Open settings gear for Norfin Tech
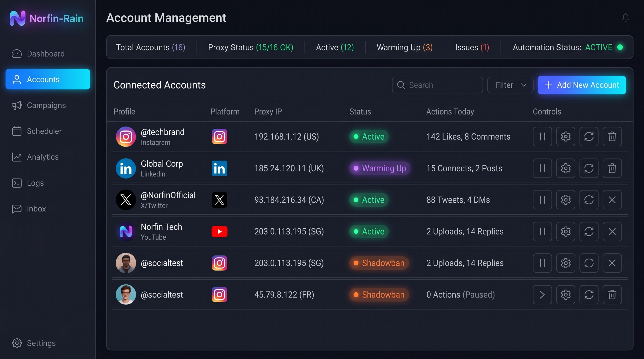Image resolution: width=644 pixels, height=359 pixels. [x=566, y=231]
